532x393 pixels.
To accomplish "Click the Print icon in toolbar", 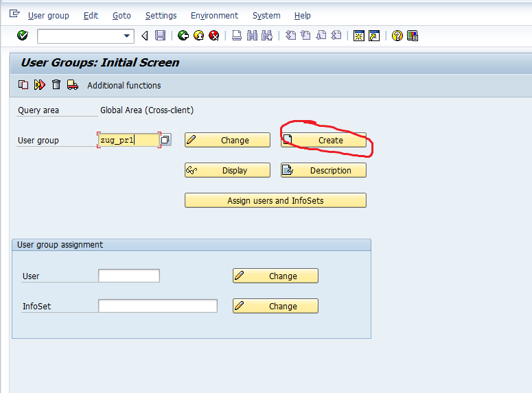I will pos(237,36).
